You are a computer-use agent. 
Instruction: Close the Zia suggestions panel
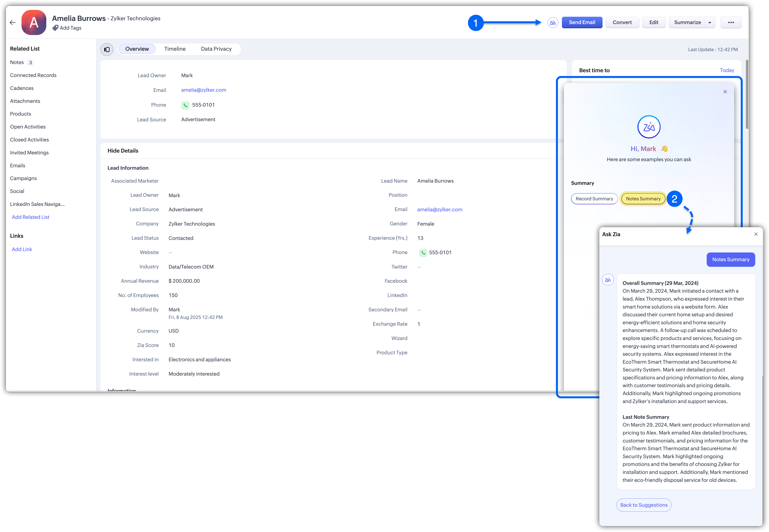[725, 92]
